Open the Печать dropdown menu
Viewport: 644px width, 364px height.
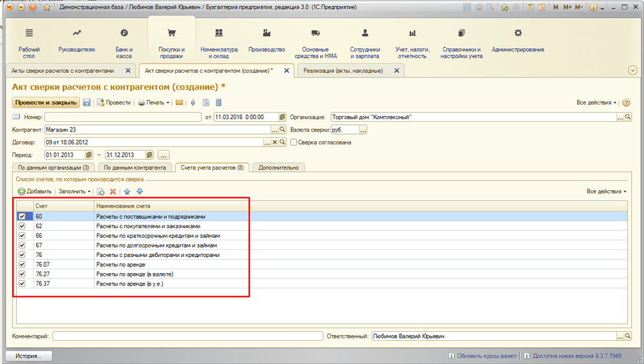[x=155, y=102]
